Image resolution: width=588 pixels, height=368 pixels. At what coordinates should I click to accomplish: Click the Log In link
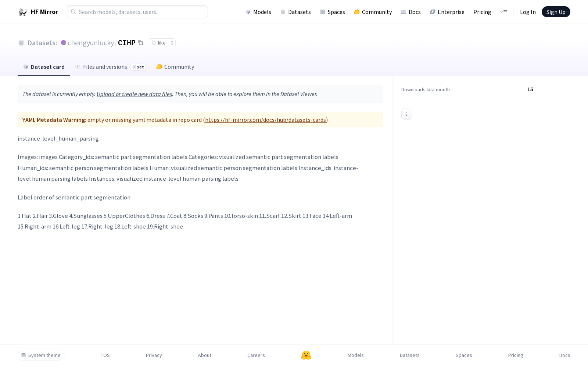click(528, 12)
